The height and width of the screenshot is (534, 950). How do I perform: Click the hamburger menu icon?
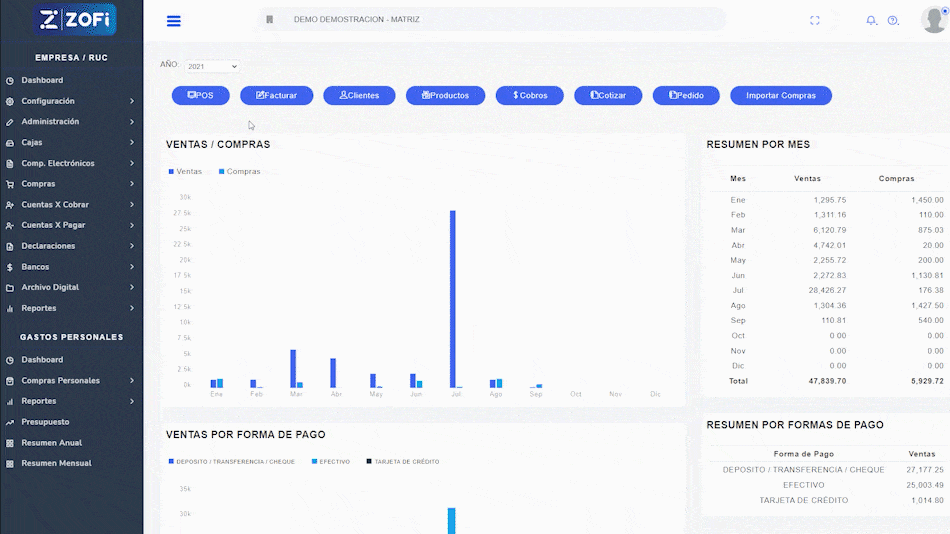coord(174,21)
